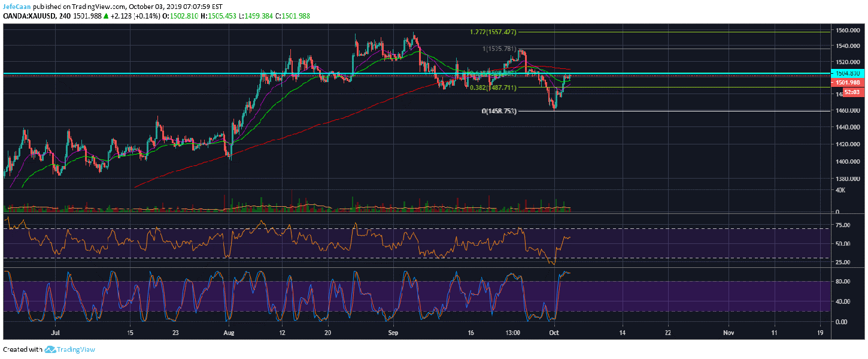Open the TradingView wordmark link at bottom

76,349
